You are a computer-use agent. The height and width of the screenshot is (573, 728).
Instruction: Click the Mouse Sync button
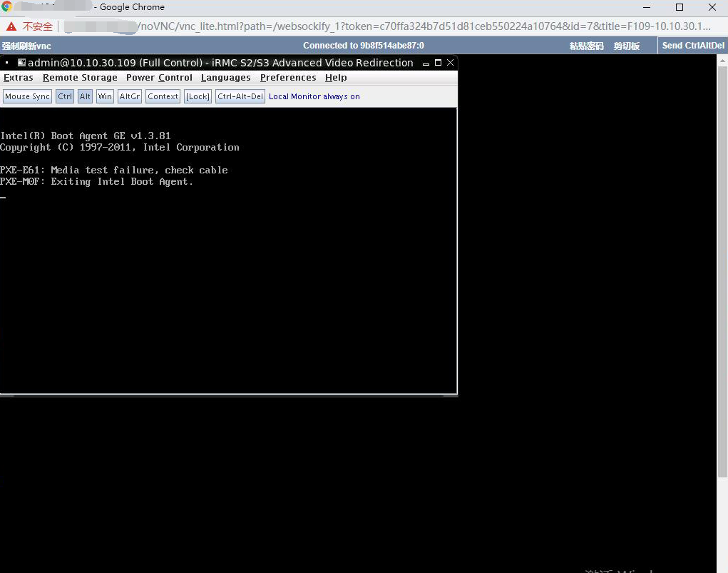[27, 96]
